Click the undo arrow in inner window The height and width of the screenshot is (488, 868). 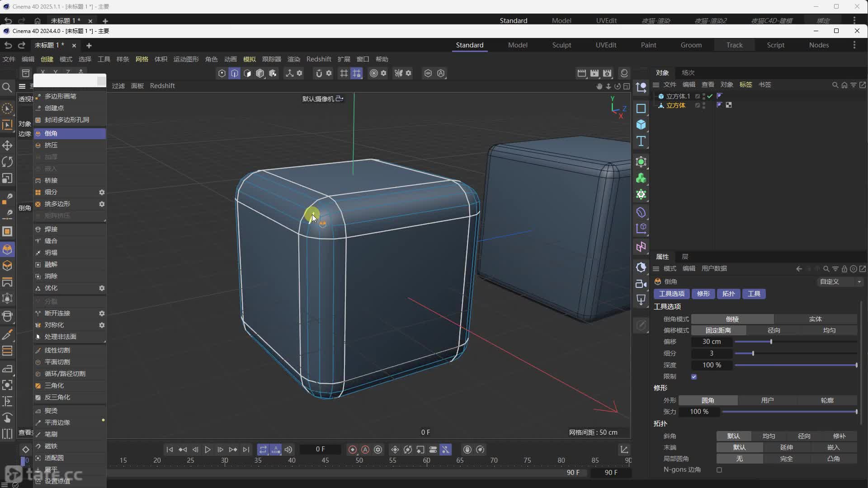point(8,45)
